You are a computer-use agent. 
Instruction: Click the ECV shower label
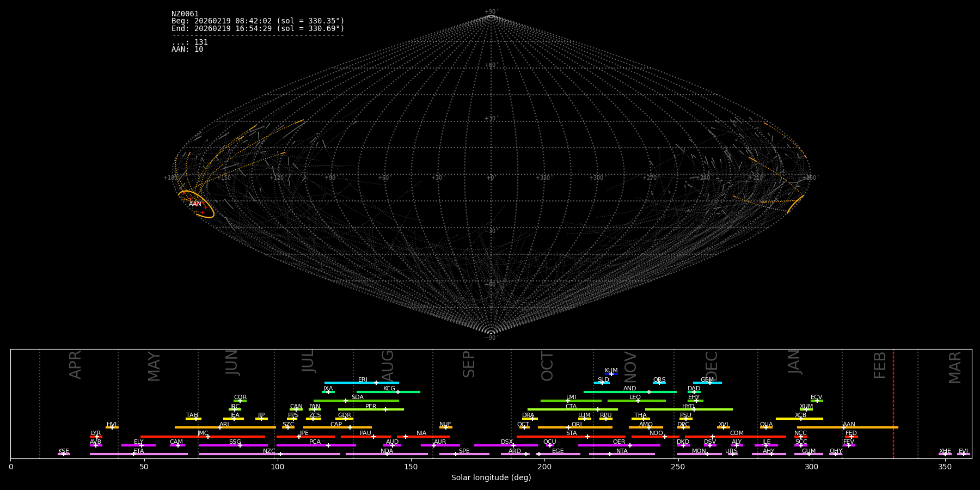click(x=816, y=397)
